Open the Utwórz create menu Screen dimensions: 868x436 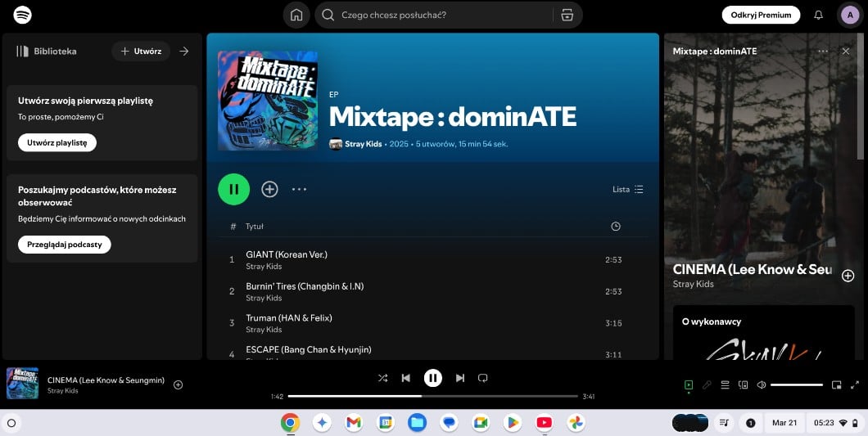click(141, 51)
